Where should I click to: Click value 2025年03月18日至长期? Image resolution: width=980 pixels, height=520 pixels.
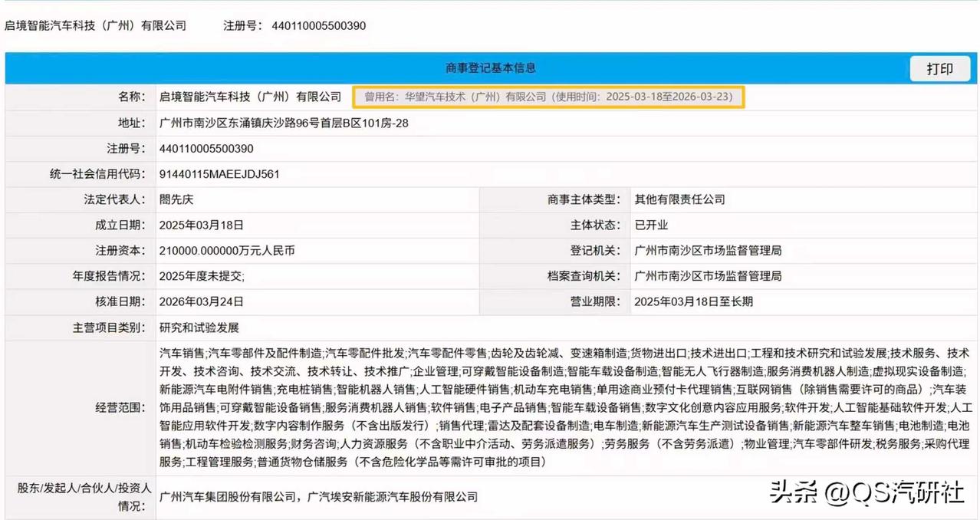pos(693,301)
